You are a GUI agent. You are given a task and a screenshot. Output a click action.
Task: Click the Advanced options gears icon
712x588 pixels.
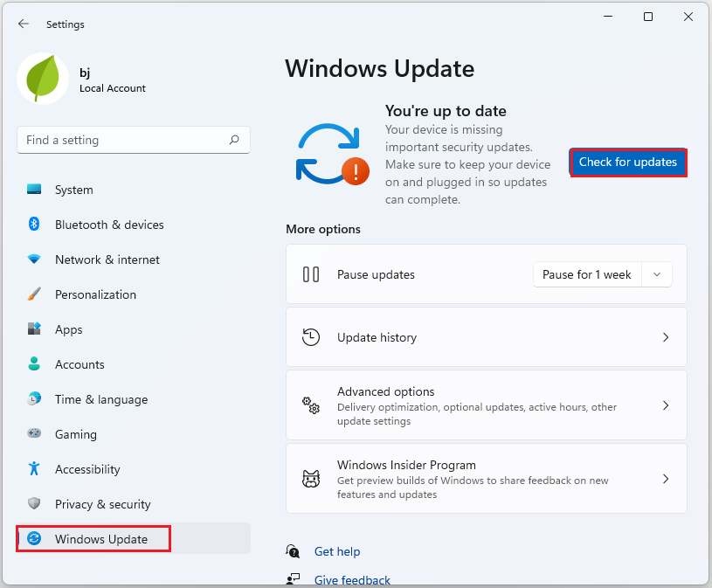tap(311, 405)
